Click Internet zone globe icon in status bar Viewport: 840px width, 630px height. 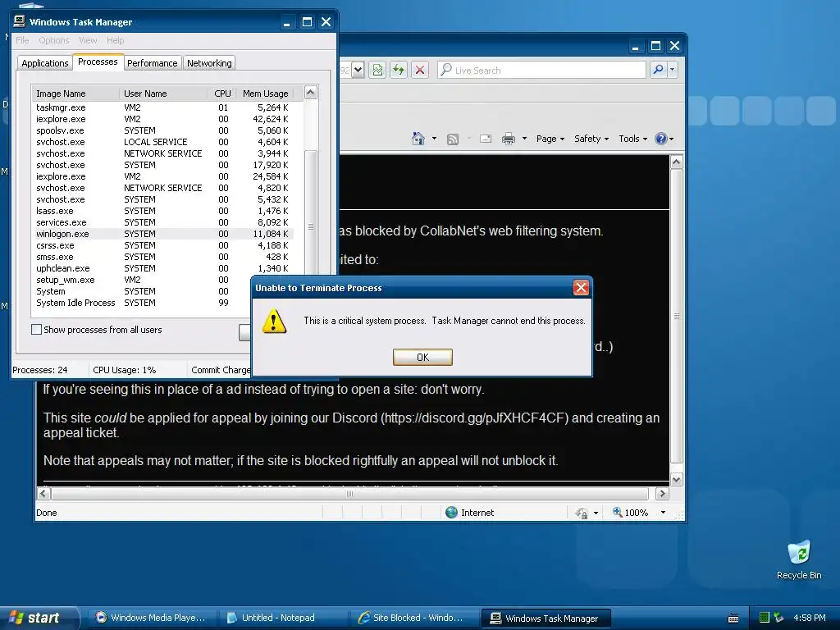coord(452,513)
